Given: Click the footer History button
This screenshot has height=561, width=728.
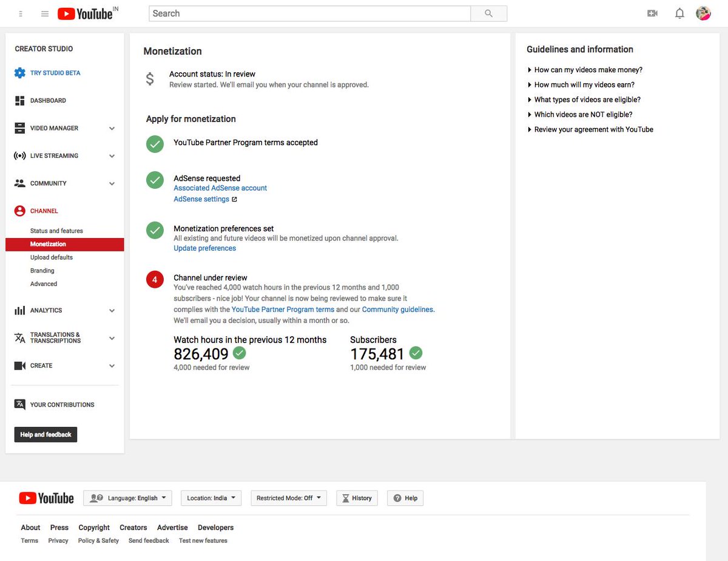Looking at the screenshot, I should pyautogui.click(x=357, y=498).
